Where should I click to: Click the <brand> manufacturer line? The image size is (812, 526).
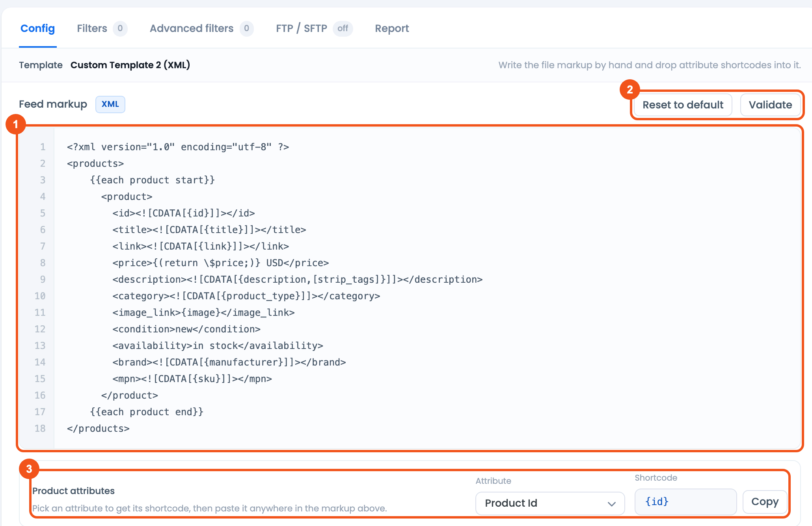[229, 362]
